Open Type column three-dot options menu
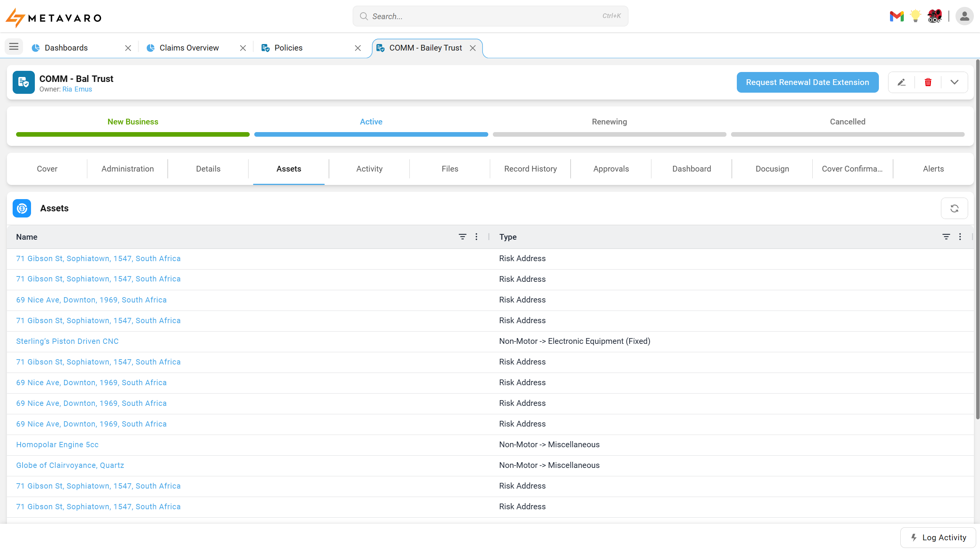Screen dimensions: 980x551 coord(960,237)
